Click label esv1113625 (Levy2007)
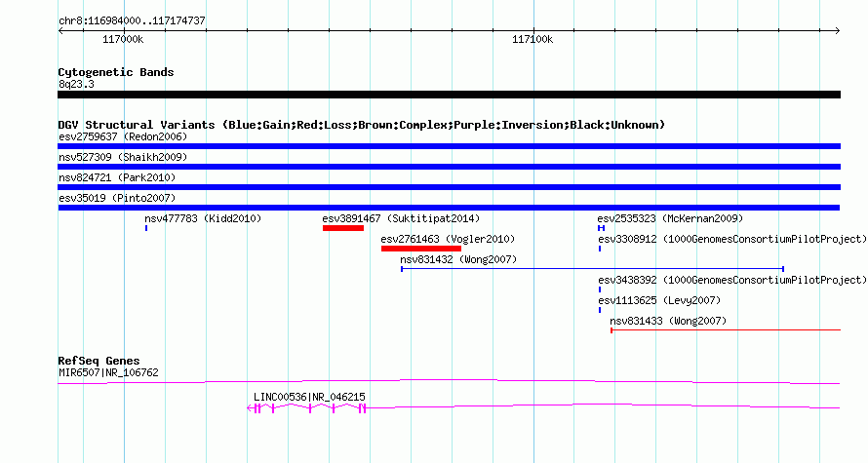The height and width of the screenshot is (463, 868). point(659,300)
